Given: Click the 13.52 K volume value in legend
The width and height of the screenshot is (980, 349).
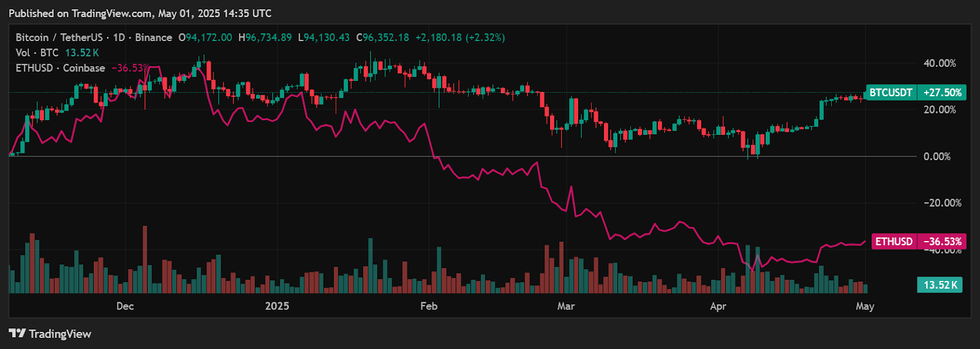Looking at the screenshot, I should (x=82, y=53).
